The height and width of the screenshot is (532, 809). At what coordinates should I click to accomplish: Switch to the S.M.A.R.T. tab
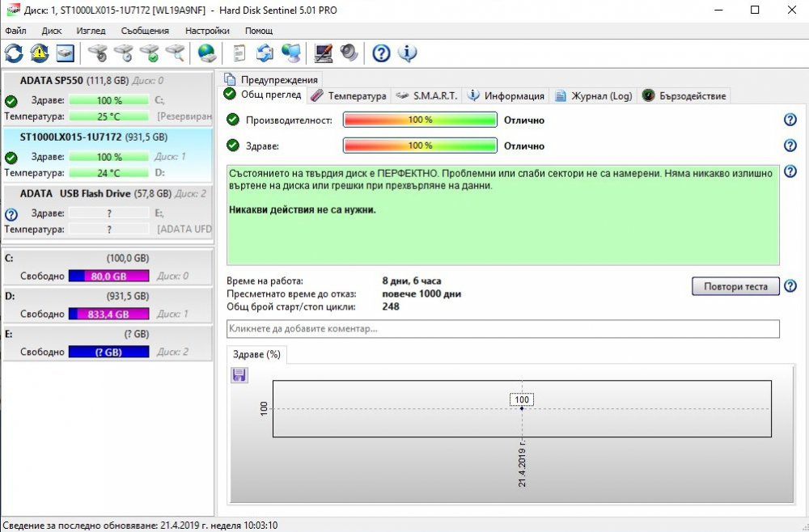(x=426, y=95)
